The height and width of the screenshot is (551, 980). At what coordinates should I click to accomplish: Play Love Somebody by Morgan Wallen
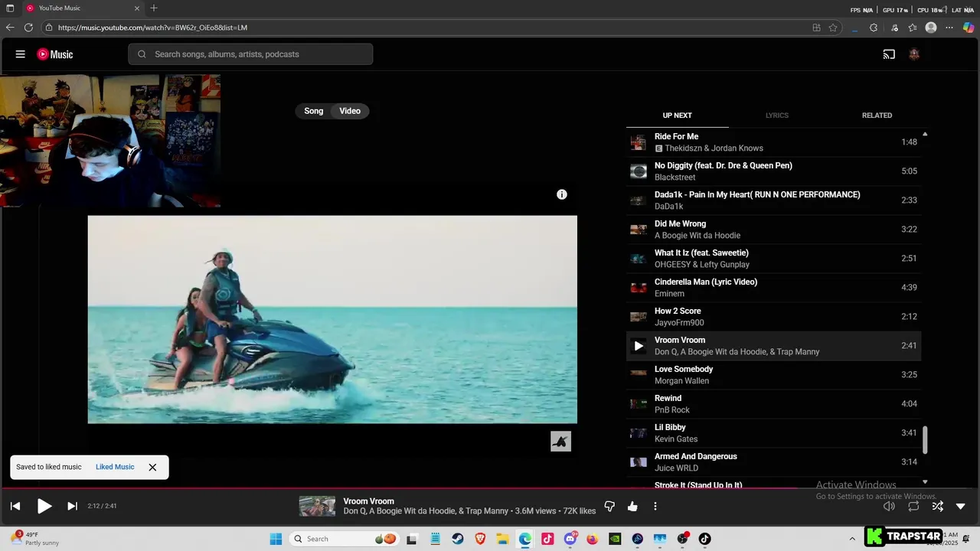tap(773, 375)
